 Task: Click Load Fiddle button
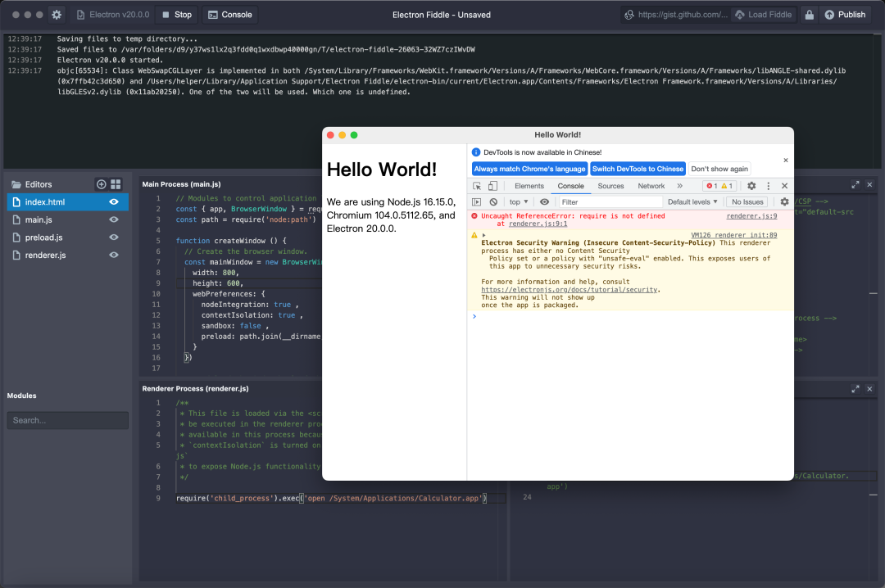(763, 15)
